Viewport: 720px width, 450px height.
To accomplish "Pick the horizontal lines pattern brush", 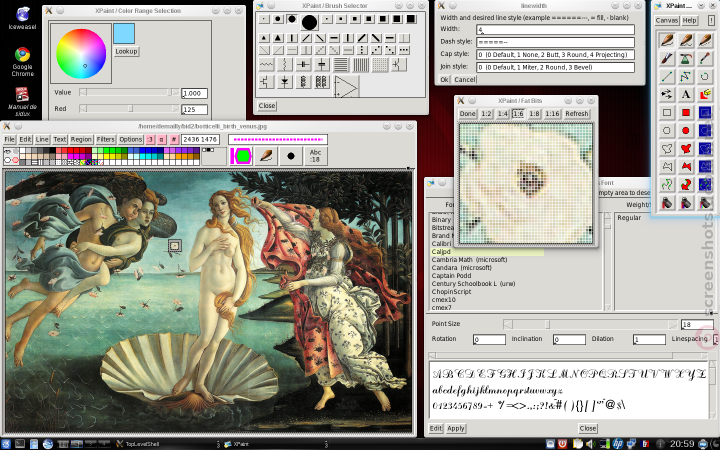I will tap(341, 65).
